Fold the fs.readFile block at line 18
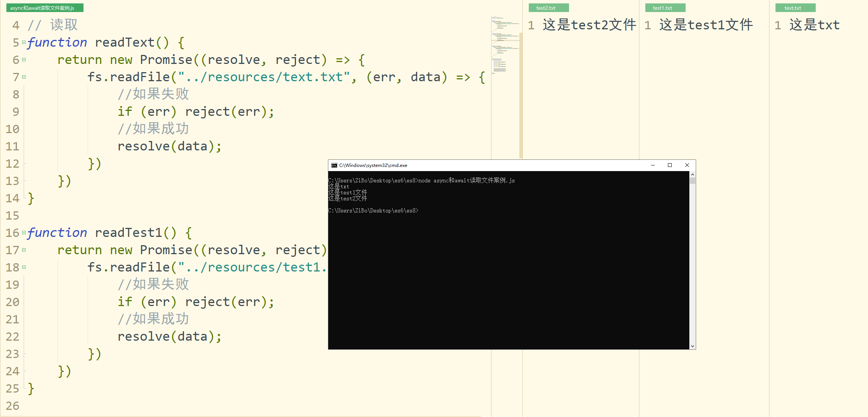Screen dimensions: 868x417 point(24,267)
